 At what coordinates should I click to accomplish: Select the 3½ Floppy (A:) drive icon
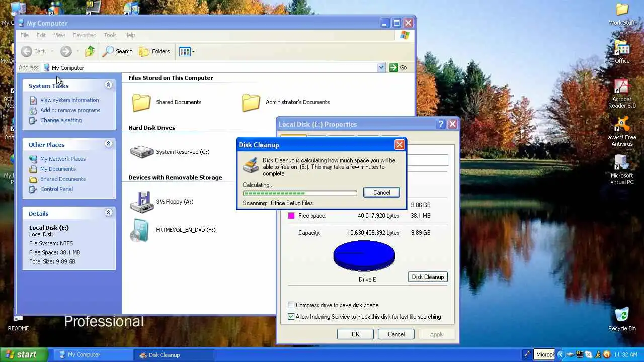click(141, 202)
